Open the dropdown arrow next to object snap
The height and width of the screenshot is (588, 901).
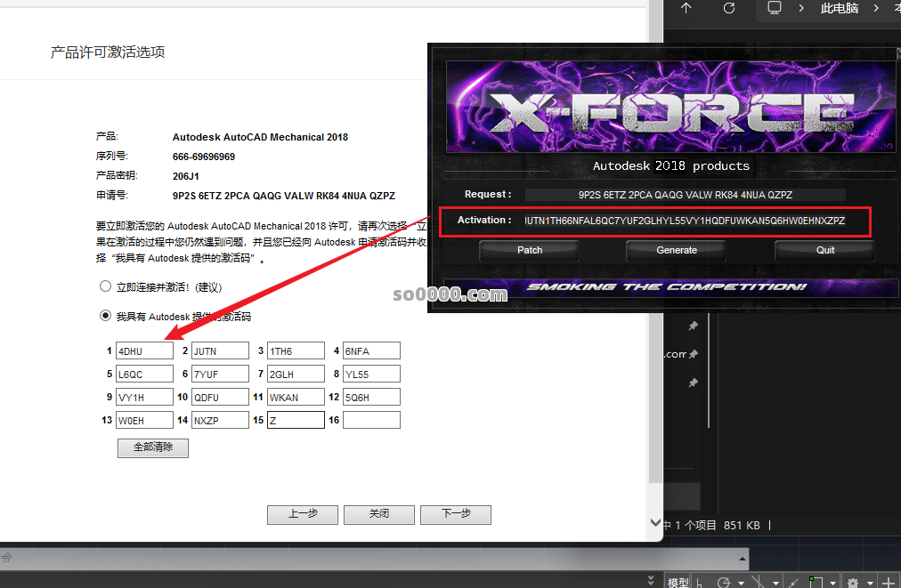click(x=832, y=583)
